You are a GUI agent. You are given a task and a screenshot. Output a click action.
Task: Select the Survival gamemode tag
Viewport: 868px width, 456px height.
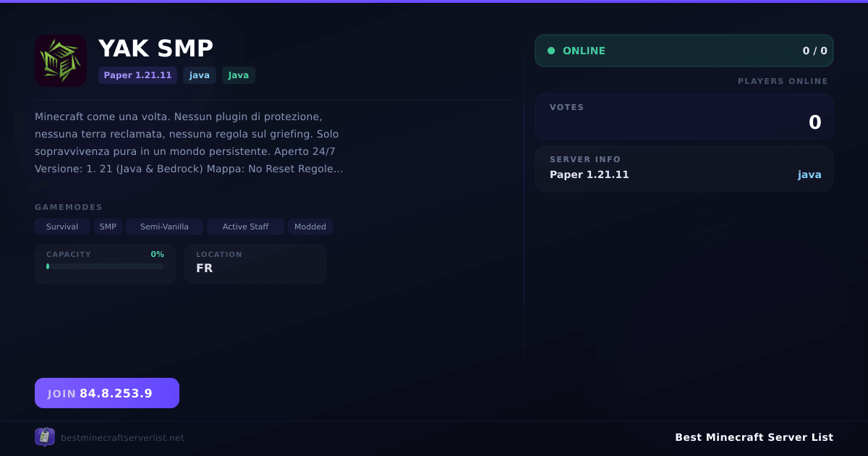(x=62, y=227)
